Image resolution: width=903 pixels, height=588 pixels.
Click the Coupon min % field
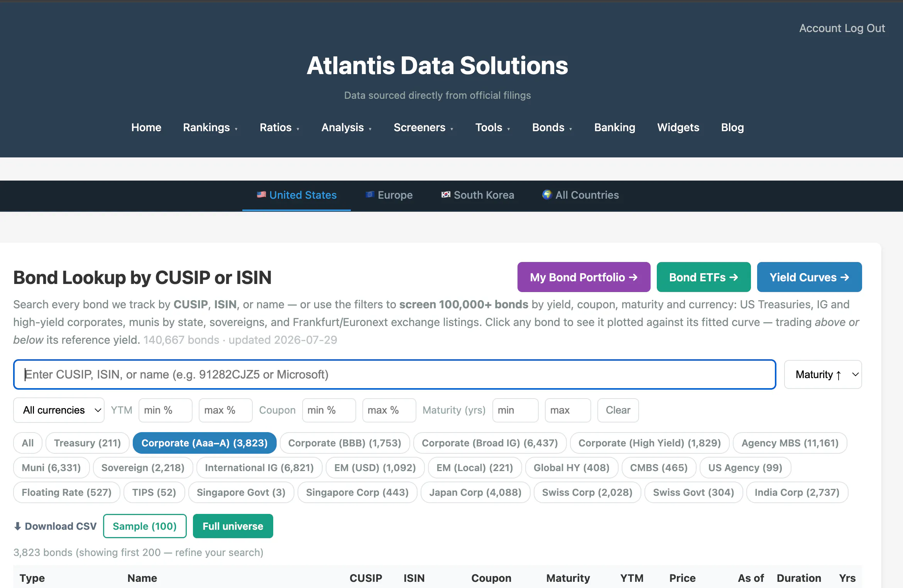329,410
